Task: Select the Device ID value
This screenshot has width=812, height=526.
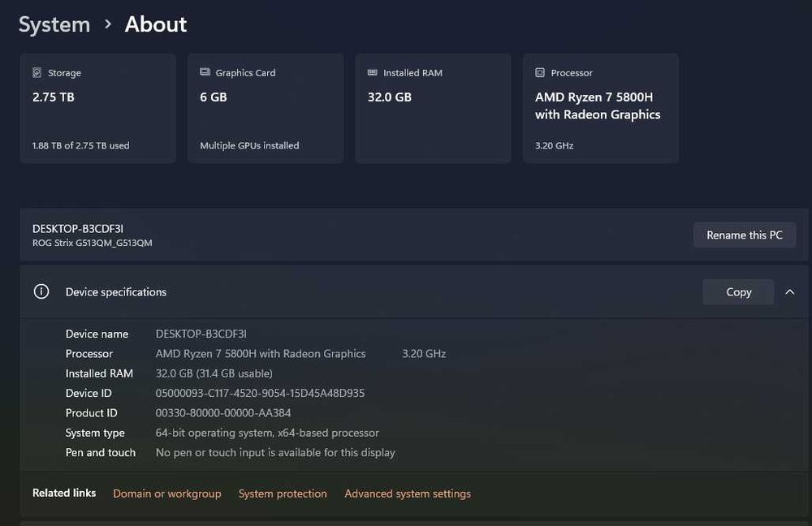Action: point(260,393)
